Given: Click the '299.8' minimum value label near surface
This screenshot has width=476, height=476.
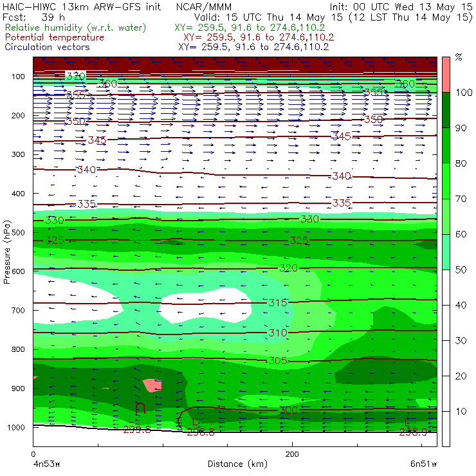Looking at the screenshot, I should (137, 429).
